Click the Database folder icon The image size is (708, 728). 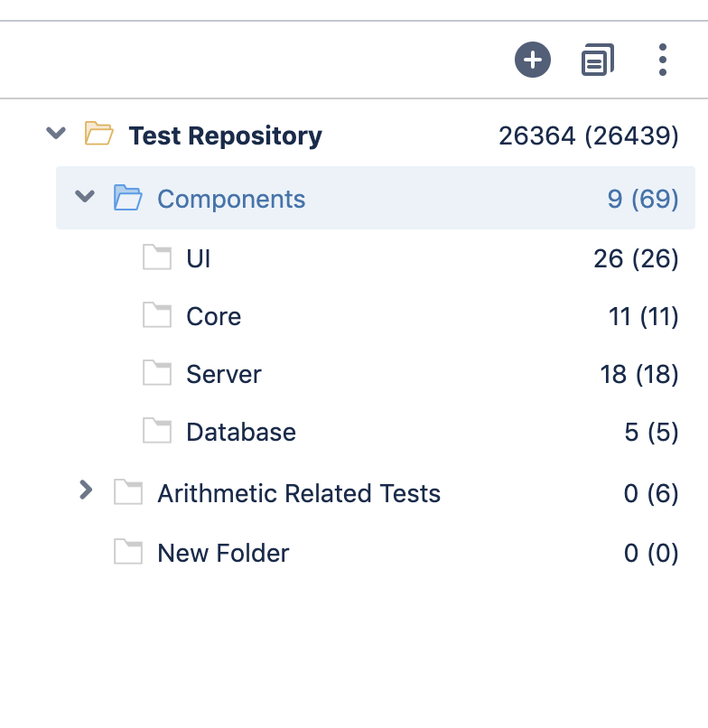[157, 431]
